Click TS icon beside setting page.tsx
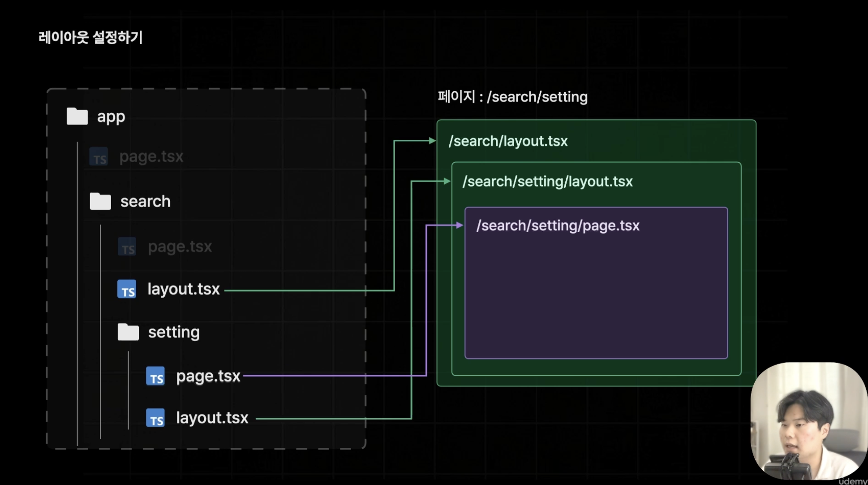 pos(155,376)
